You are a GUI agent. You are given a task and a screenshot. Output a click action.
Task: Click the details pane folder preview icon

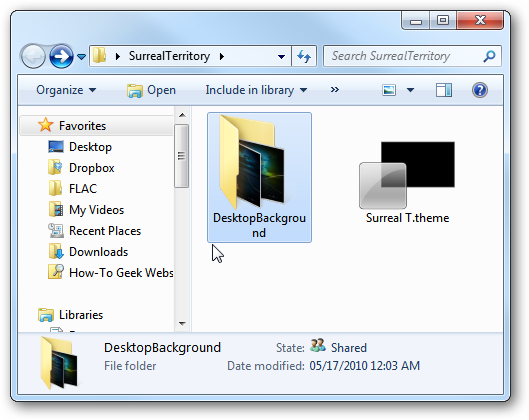(x=59, y=364)
